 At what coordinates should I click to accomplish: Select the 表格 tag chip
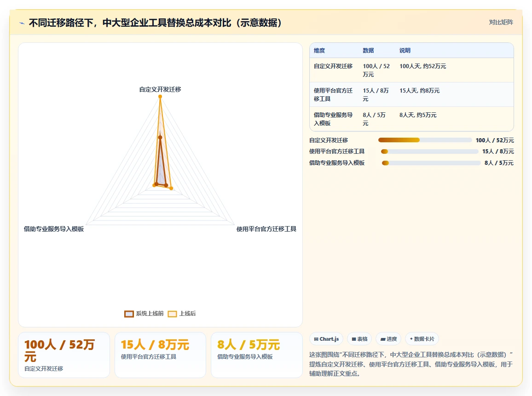pyautogui.click(x=359, y=339)
